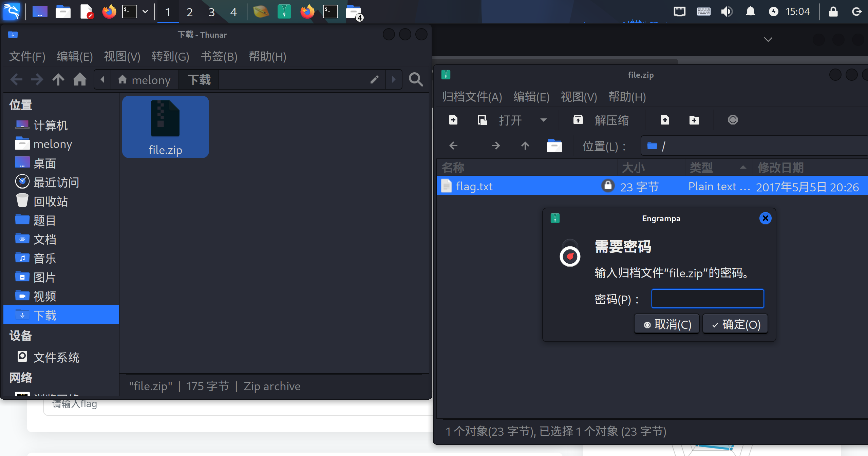Click the 密码(P) password input field
The width and height of the screenshot is (868, 456).
click(x=707, y=299)
